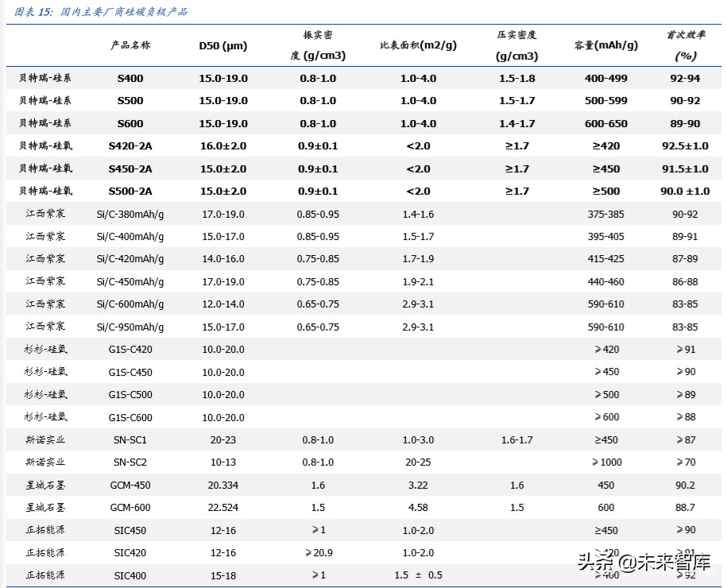Select surface area value '1.4-1.6'

(418, 215)
